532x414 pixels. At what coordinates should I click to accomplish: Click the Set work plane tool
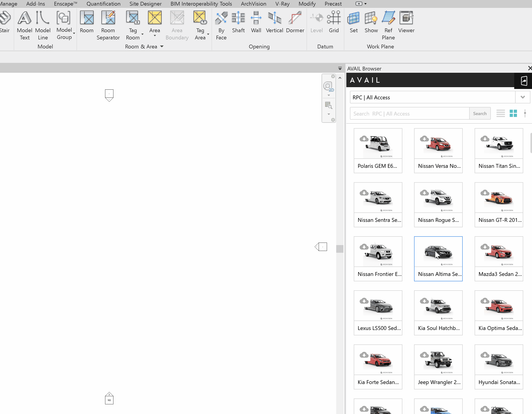pyautogui.click(x=354, y=22)
